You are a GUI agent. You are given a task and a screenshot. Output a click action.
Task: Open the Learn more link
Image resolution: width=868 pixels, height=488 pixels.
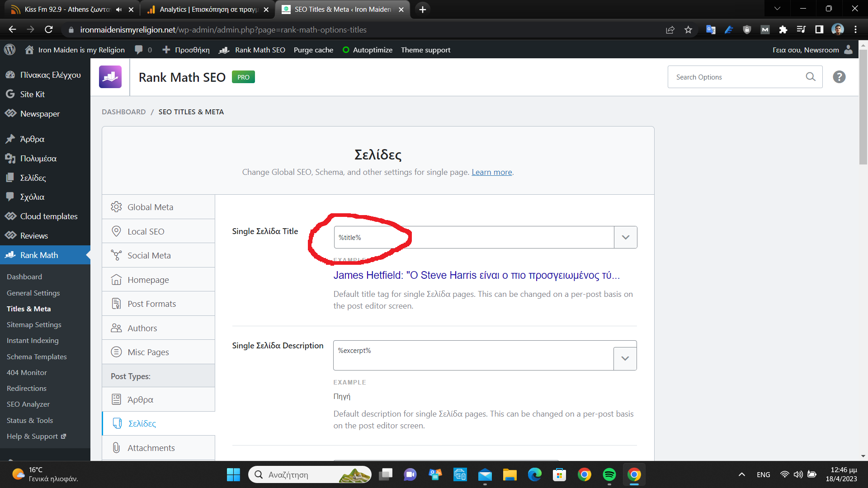(x=491, y=172)
